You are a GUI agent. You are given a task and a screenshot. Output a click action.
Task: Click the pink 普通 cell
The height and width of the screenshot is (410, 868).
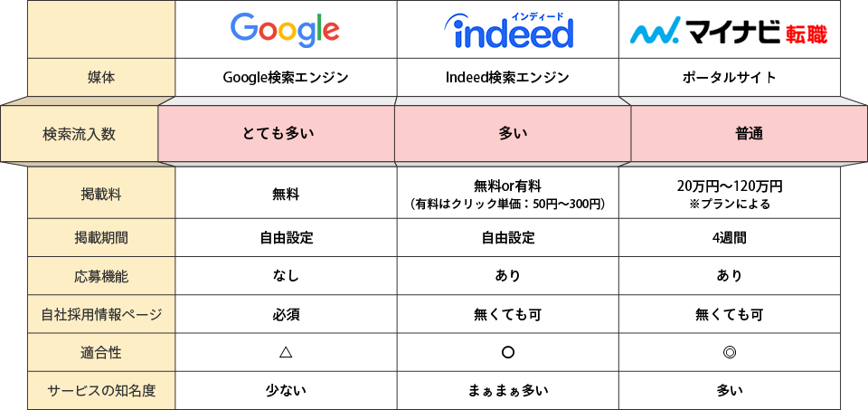click(750, 134)
